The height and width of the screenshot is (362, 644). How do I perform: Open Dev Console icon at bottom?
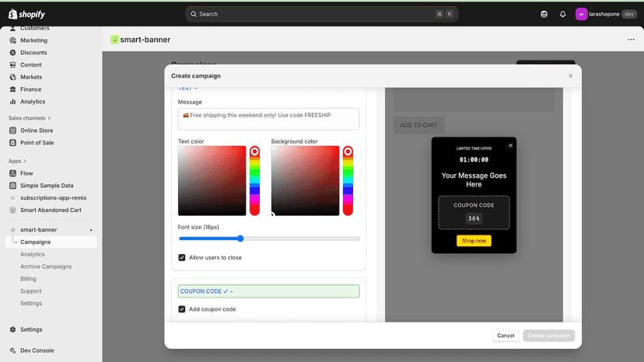tap(12, 350)
